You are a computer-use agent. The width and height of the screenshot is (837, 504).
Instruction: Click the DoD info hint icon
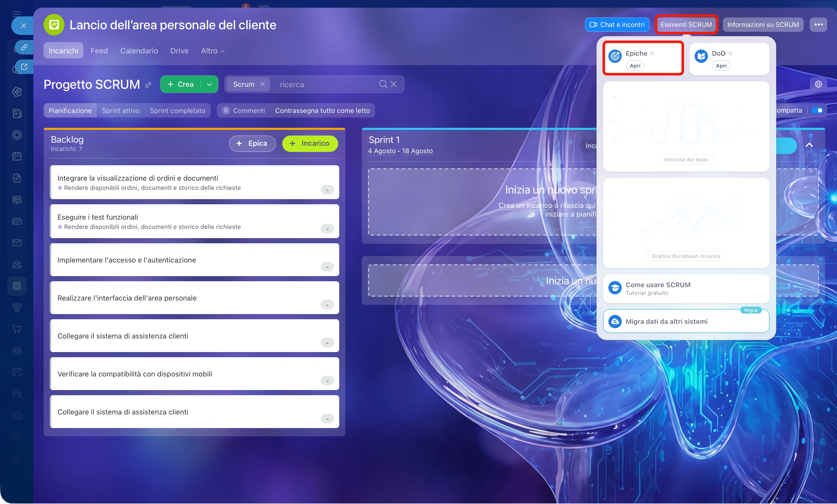730,53
